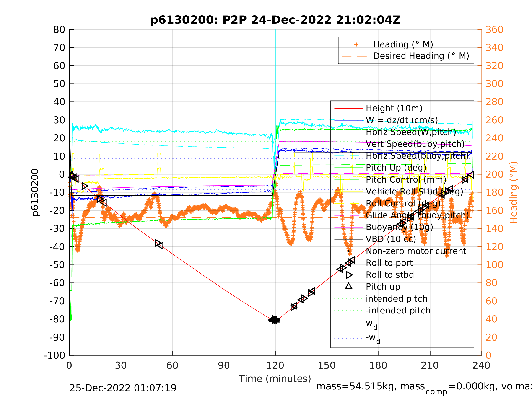Click the 'Time (minutes)' x-axis label
Screen dimensions: 532x399
click(275, 379)
